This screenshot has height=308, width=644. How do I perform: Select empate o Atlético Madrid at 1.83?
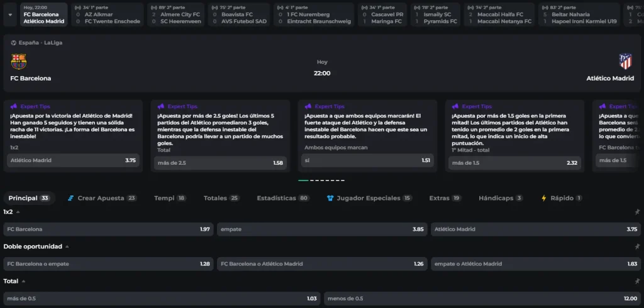tap(536, 264)
